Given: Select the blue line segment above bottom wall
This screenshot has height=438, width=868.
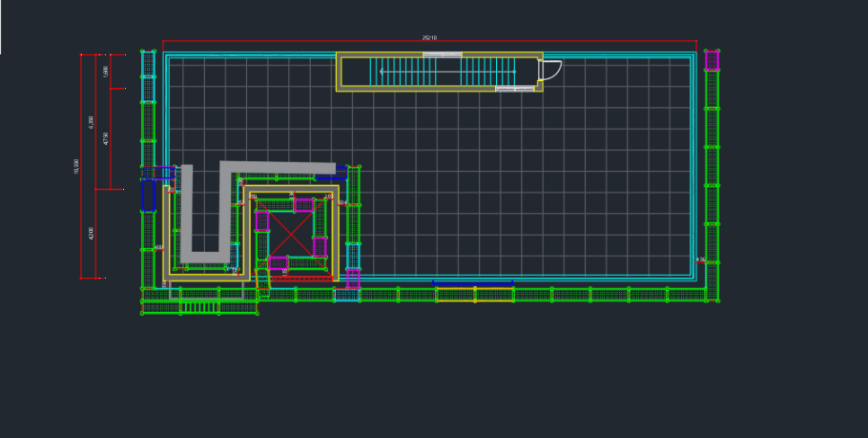Looking at the screenshot, I should [473, 282].
